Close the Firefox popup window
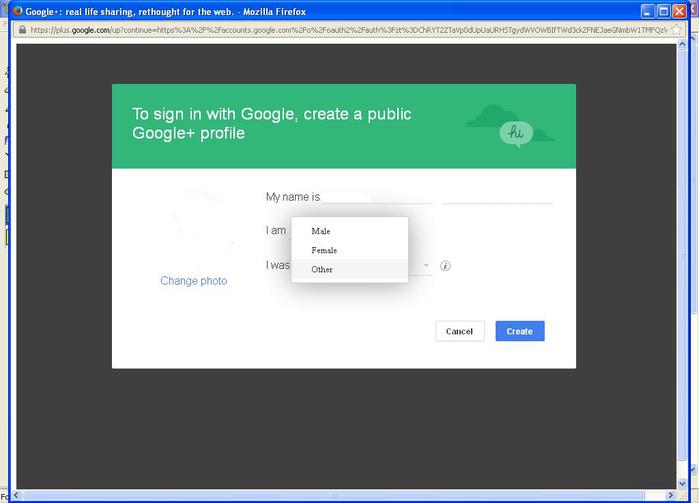This screenshot has height=503, width=699. pos(679,11)
